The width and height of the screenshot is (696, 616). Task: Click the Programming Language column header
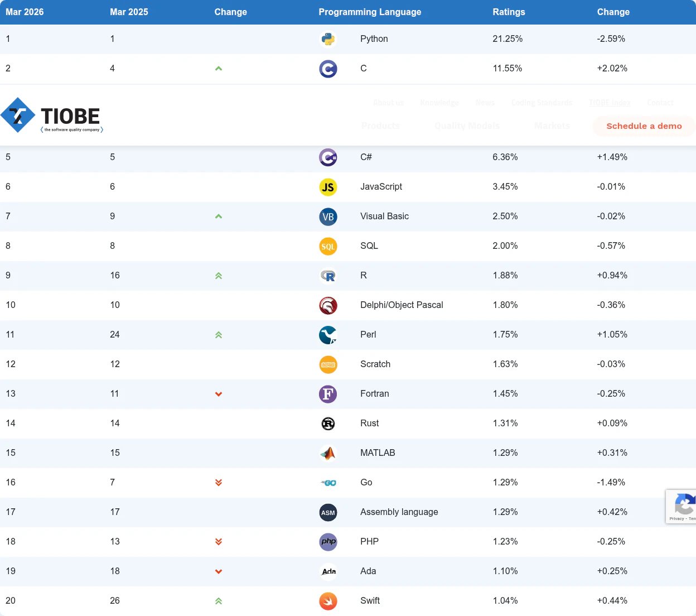pyautogui.click(x=370, y=12)
